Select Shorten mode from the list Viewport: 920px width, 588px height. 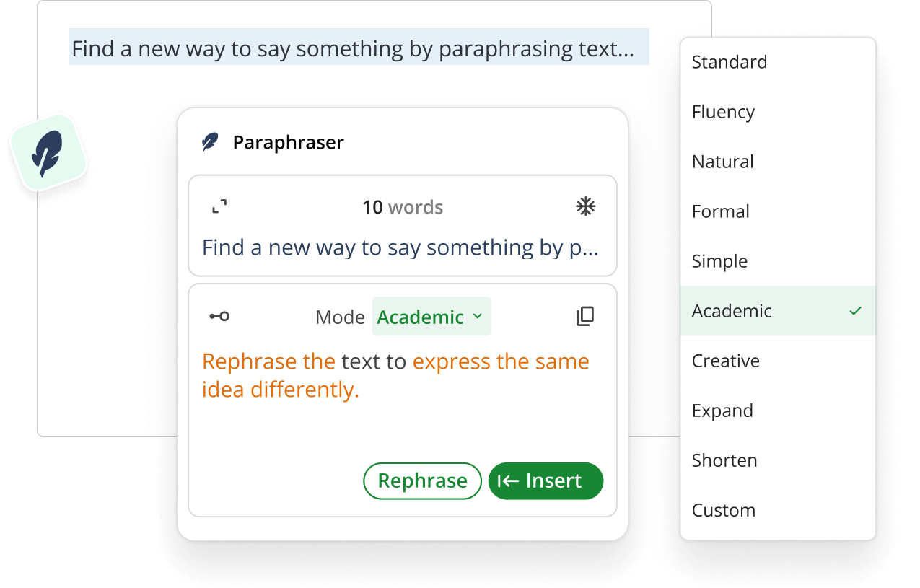(x=724, y=460)
